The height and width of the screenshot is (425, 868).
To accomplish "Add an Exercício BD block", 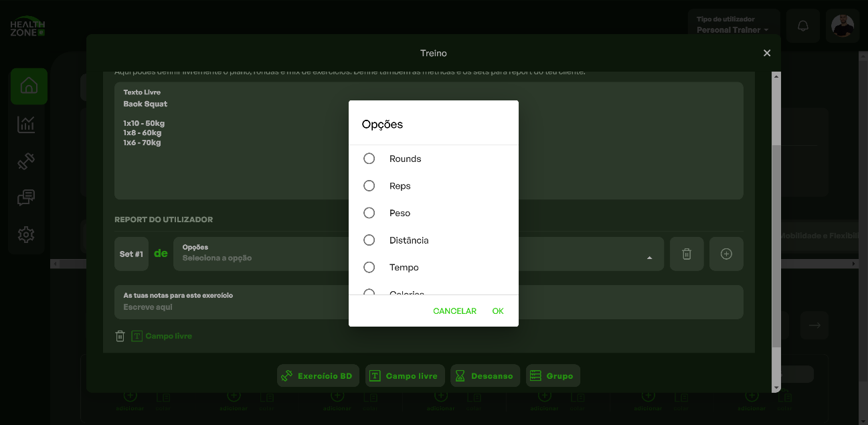I will click(x=319, y=376).
